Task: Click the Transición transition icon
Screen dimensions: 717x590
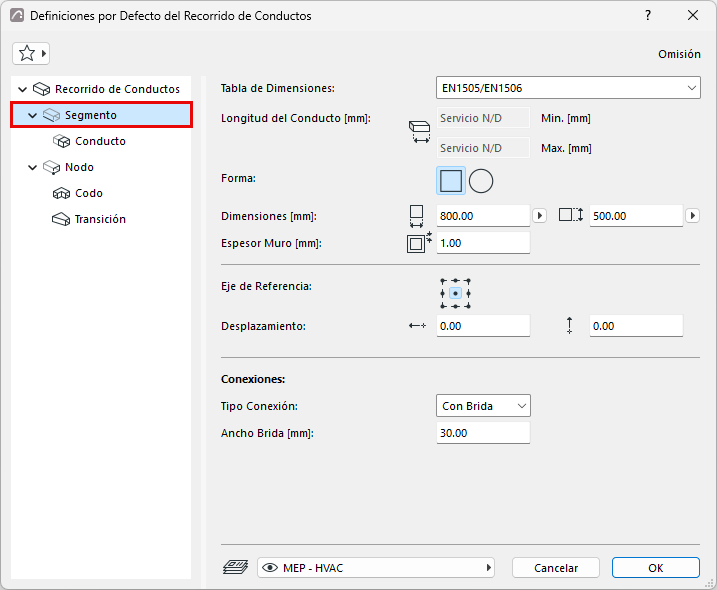Action: click(61, 219)
